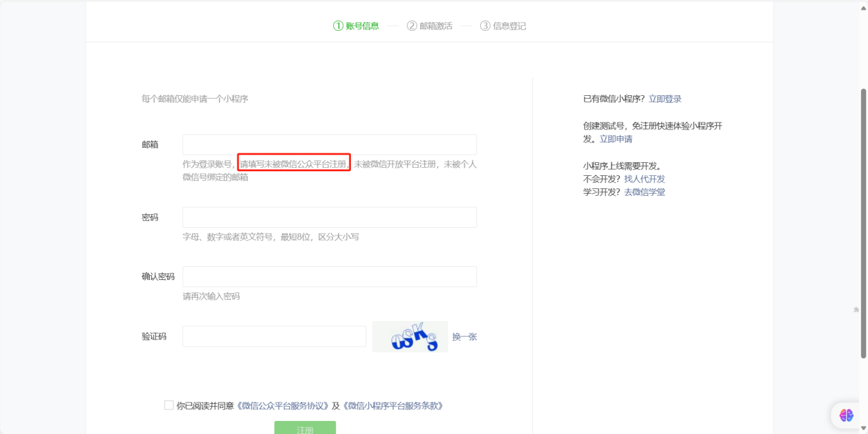Click the 立即登录 link

click(665, 99)
